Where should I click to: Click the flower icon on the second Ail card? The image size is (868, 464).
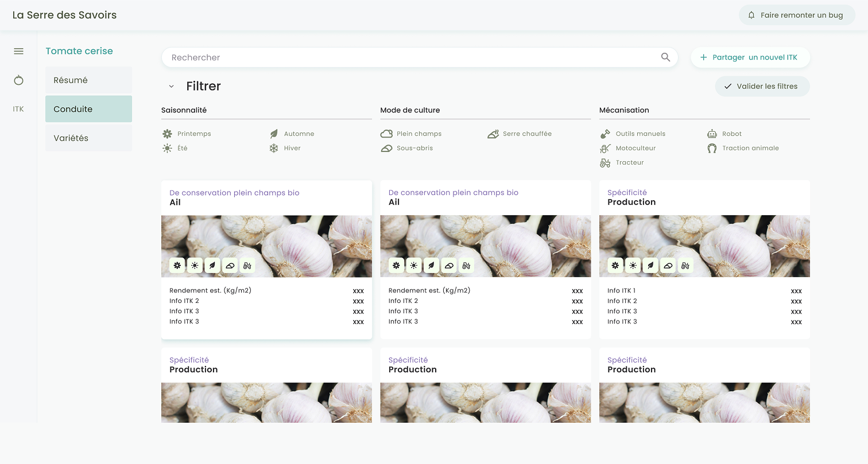(x=396, y=265)
